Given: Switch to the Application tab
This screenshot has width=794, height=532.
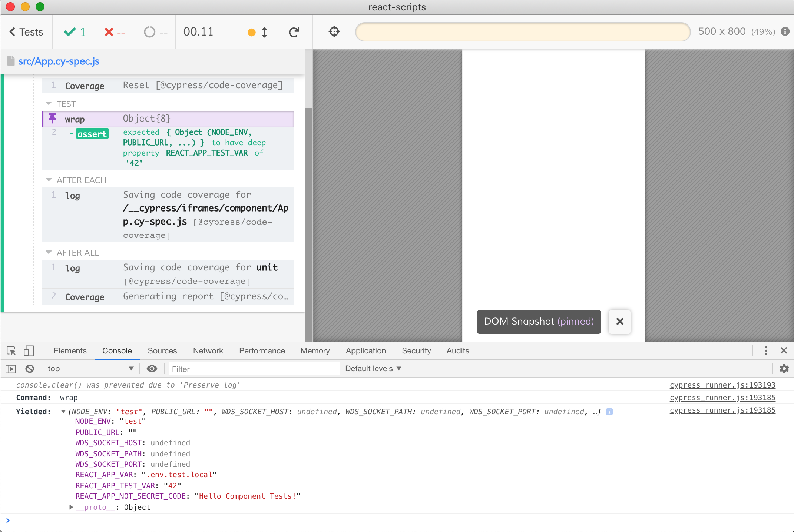Looking at the screenshot, I should [x=366, y=351].
